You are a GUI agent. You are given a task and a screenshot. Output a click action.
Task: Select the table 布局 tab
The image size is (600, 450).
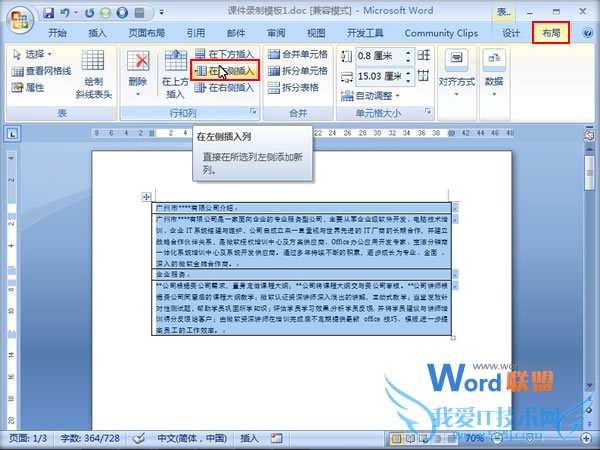click(x=551, y=33)
